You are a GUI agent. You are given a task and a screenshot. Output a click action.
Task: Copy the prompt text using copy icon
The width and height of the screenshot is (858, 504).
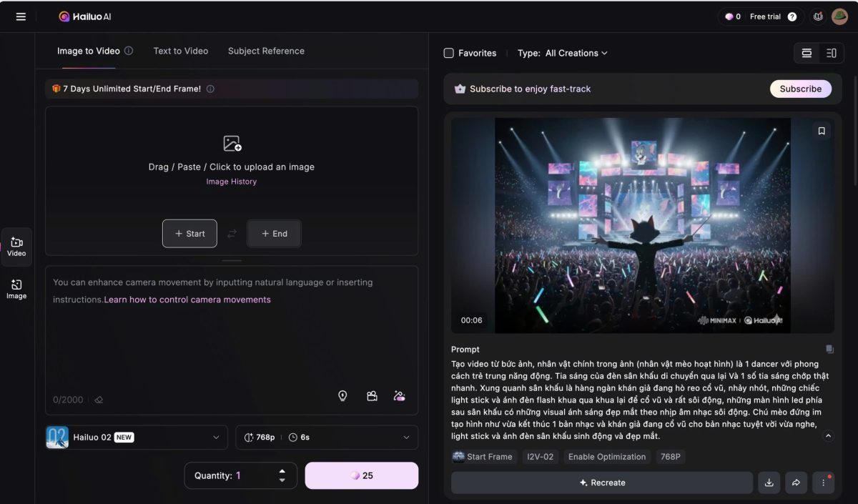(829, 349)
